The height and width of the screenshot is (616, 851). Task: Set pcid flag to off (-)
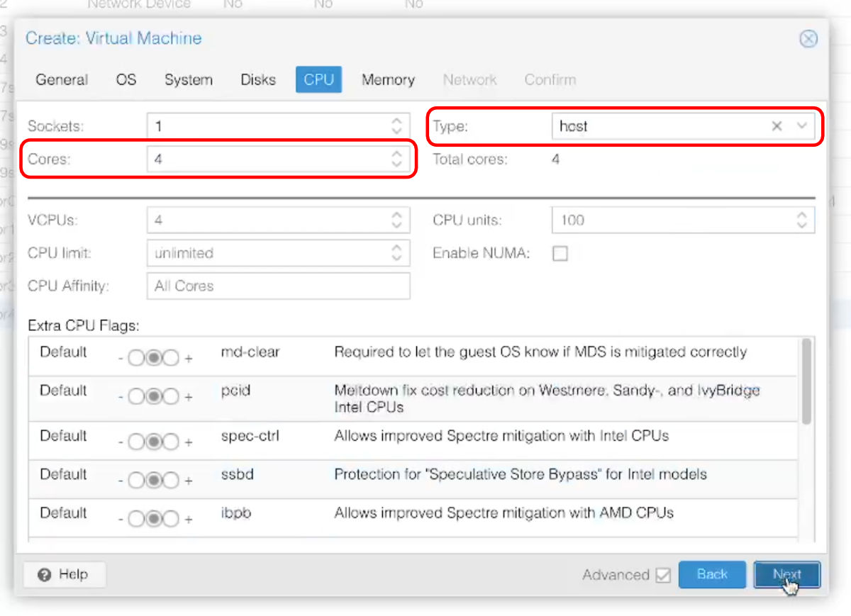136,397
